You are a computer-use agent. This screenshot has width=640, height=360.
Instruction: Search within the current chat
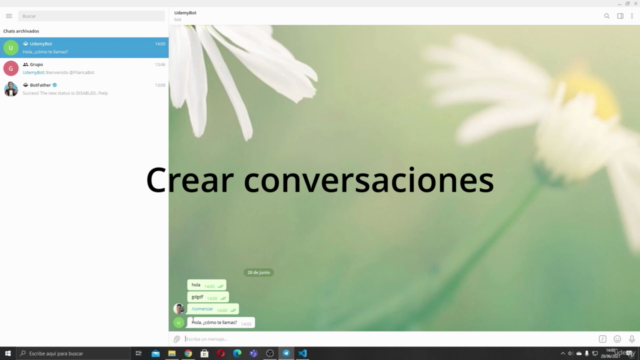607,16
